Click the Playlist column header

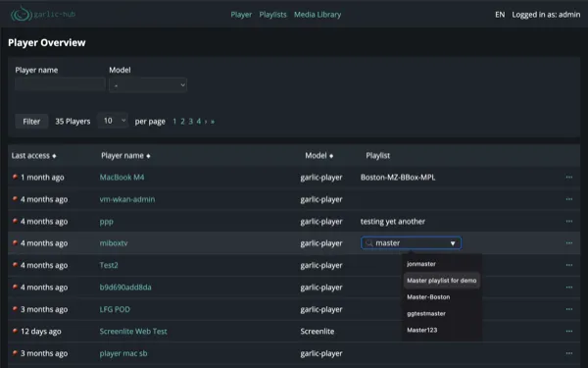tap(377, 155)
